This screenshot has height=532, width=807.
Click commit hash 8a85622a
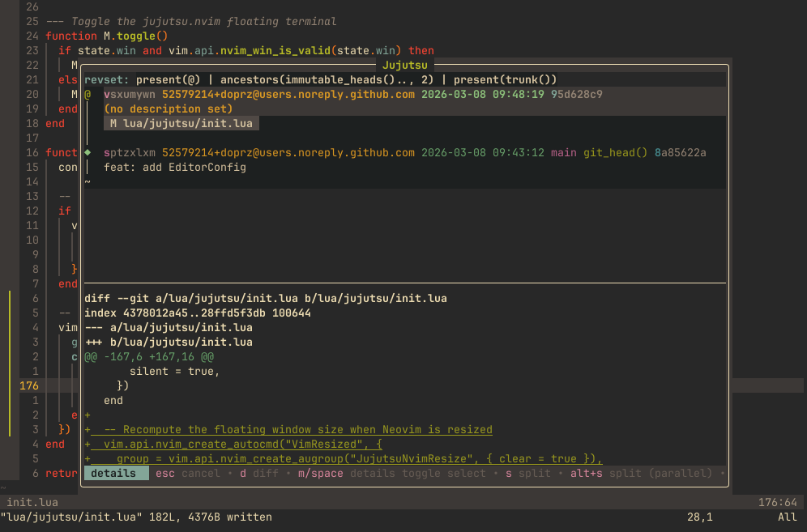tap(680, 153)
